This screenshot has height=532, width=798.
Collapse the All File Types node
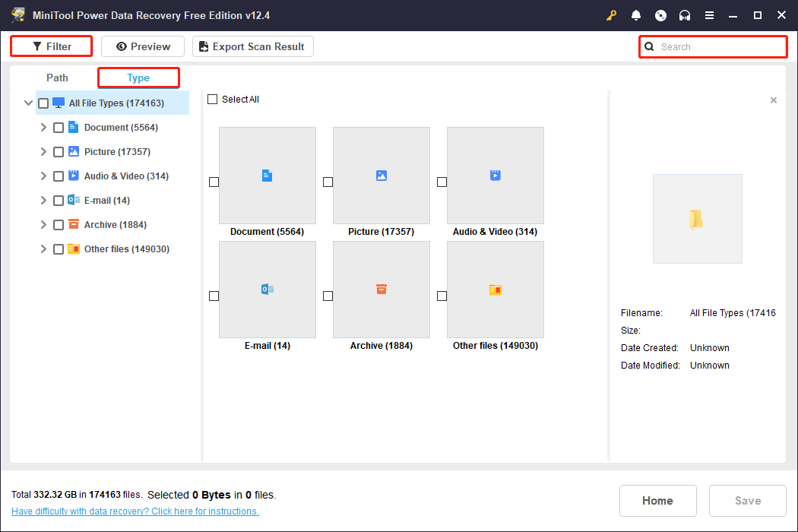tap(28, 103)
